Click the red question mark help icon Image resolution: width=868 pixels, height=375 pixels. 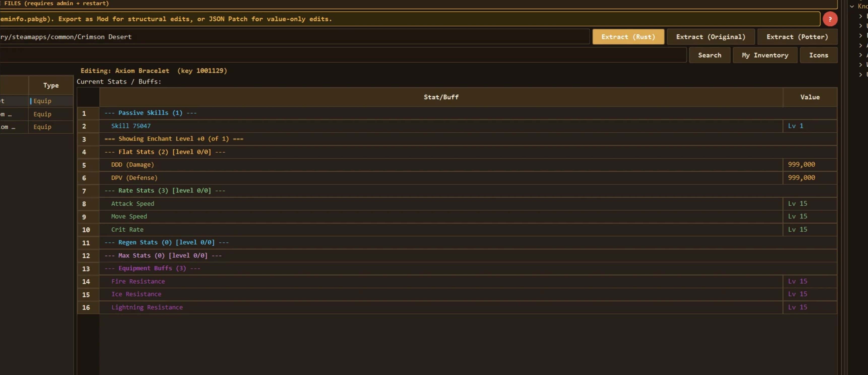click(x=830, y=19)
